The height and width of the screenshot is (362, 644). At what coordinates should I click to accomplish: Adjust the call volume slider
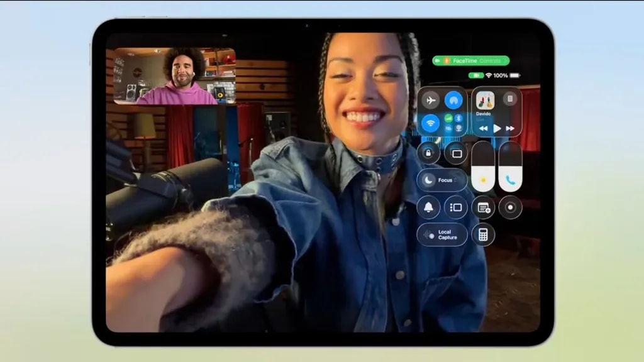(510, 167)
